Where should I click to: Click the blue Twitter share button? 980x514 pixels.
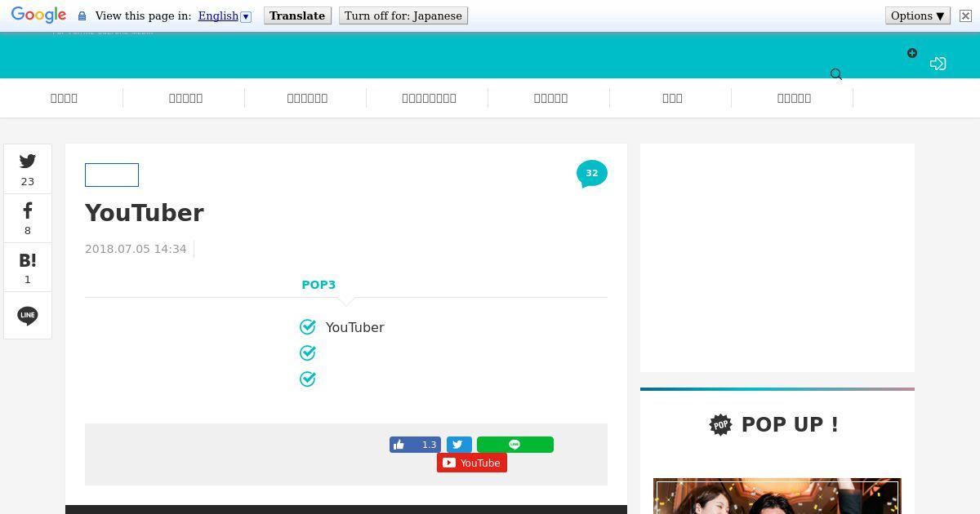point(459,445)
